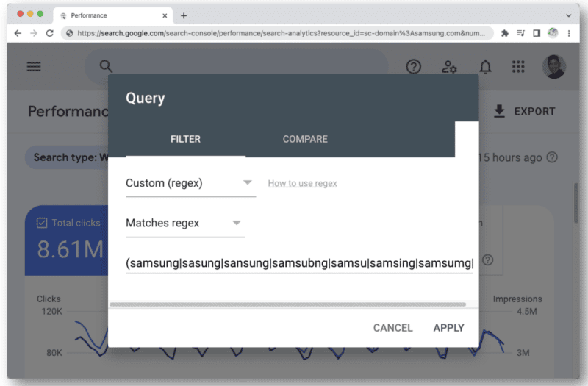The image size is (588, 386).
Task: Expand the Custom (regex) dropdown
Action: pos(190,183)
